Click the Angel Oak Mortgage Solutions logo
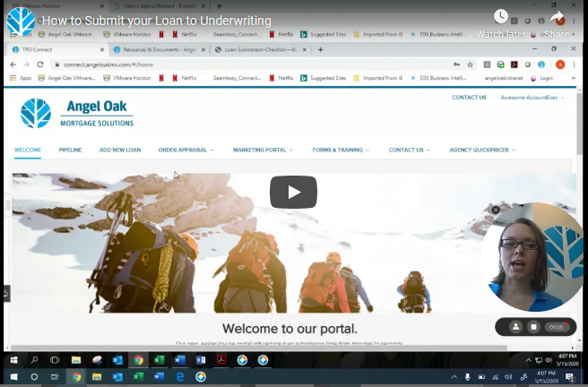This screenshot has width=588, height=387. tap(77, 113)
